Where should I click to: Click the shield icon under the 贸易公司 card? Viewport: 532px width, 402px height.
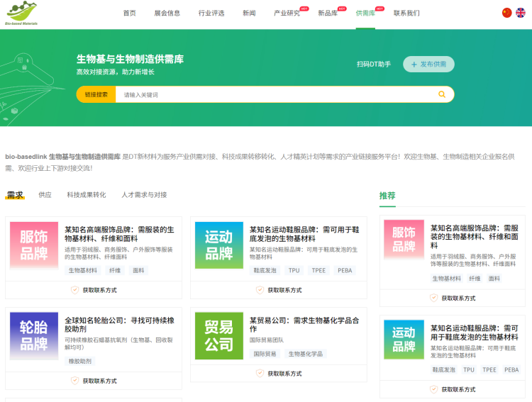pyautogui.click(x=260, y=381)
